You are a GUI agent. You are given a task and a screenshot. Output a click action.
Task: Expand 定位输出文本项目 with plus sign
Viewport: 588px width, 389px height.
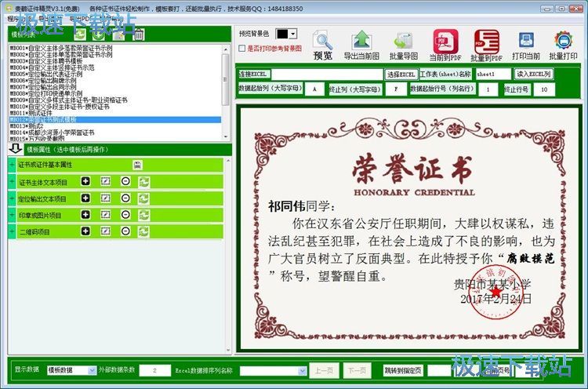[x=12, y=198]
